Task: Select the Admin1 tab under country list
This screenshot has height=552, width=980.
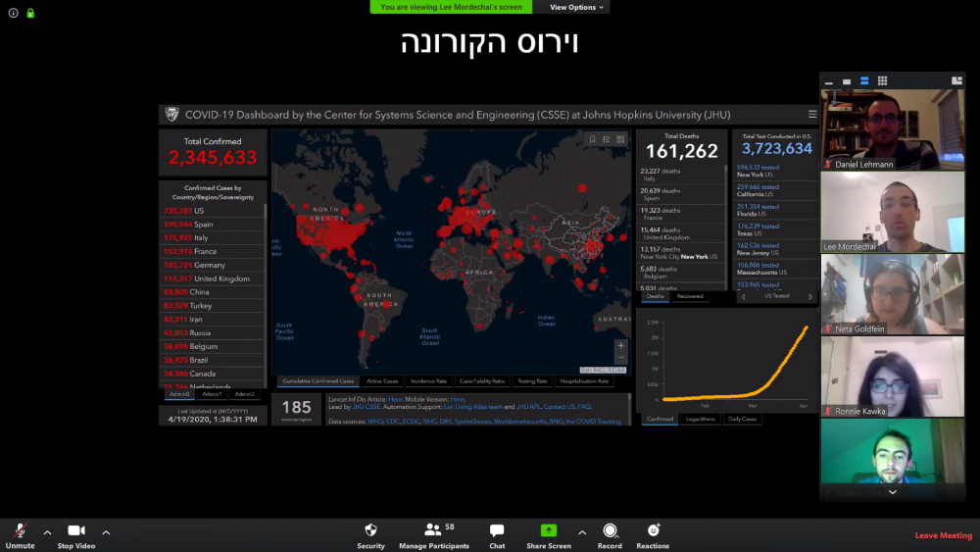Action: [212, 394]
